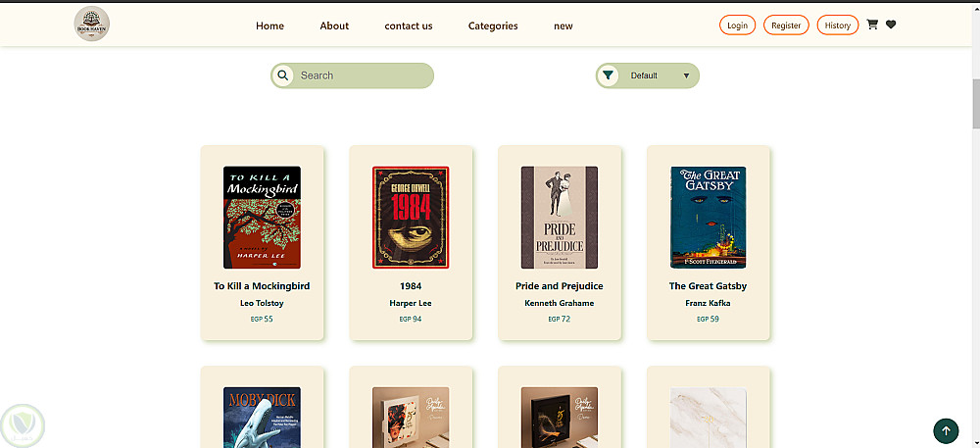Open the new menu item
Image resolution: width=980 pixels, height=448 pixels.
563,25
